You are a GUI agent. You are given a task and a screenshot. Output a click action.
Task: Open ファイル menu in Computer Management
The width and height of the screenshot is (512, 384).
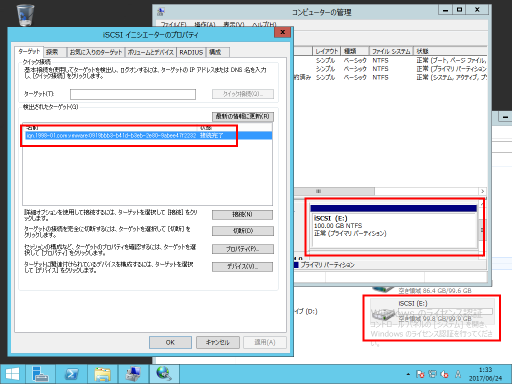click(x=173, y=24)
